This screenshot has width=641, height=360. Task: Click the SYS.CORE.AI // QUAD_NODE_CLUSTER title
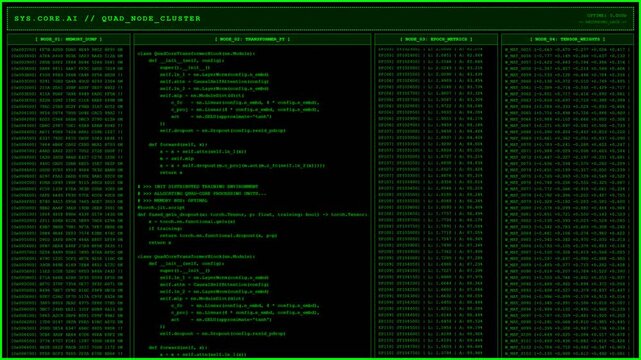108,19
